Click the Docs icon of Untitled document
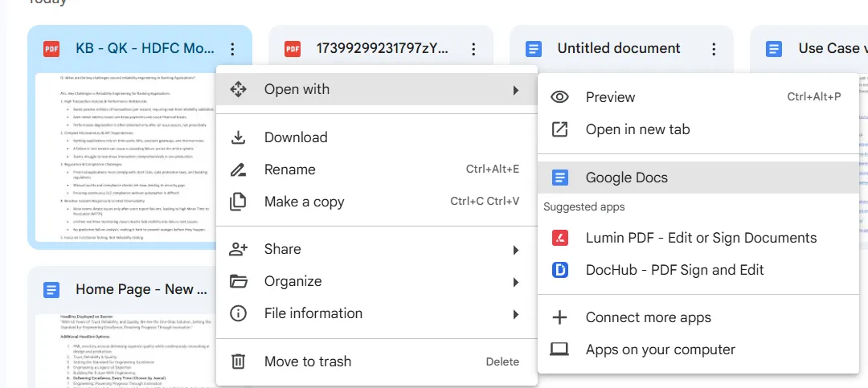 (x=533, y=49)
